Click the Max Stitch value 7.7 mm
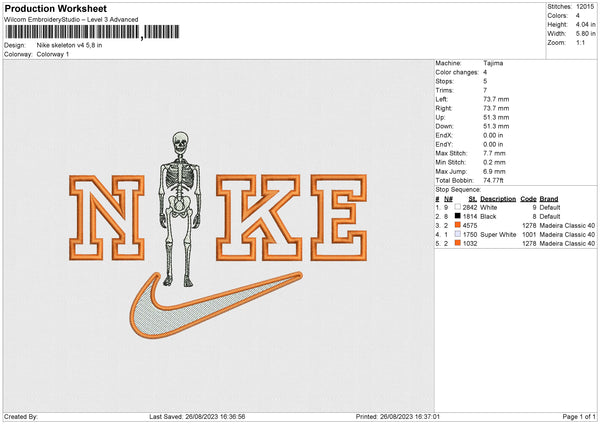The width and height of the screenshot is (600, 424). [x=494, y=153]
